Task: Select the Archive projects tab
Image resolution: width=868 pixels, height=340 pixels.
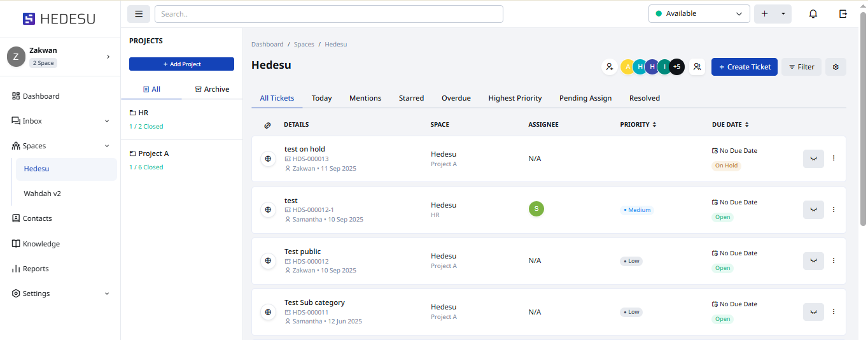Action: [x=212, y=89]
